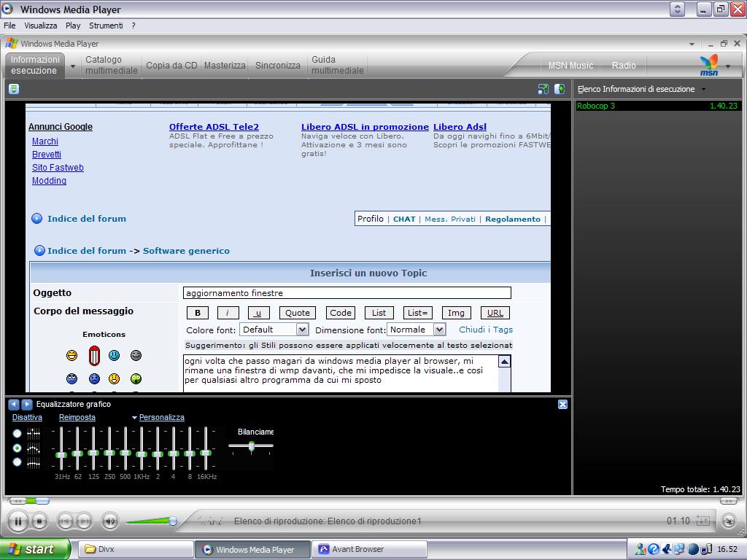Click the MSN Messenger tray icon
Image resolution: width=747 pixels, height=560 pixels.
[x=640, y=550]
